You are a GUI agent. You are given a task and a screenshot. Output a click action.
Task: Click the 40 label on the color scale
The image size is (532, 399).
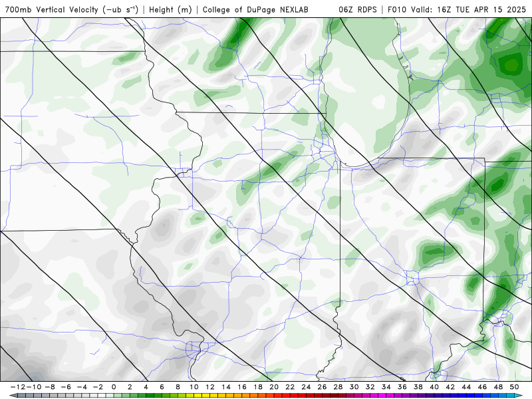click(x=434, y=387)
